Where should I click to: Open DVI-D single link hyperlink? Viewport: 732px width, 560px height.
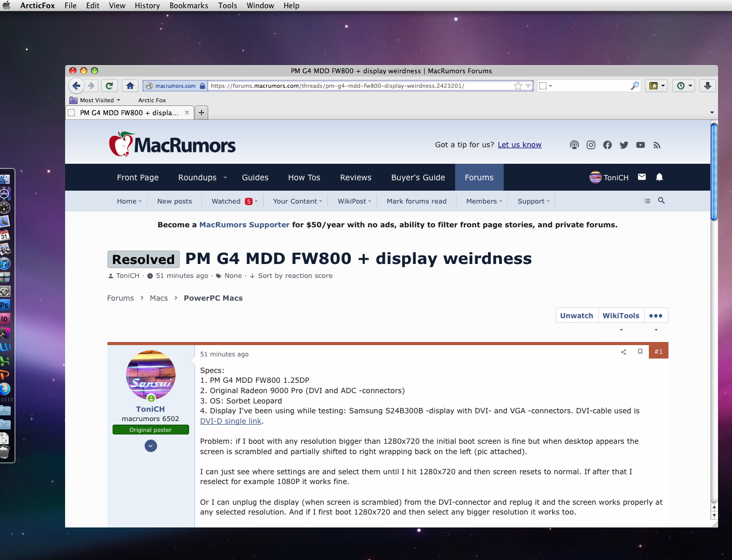[231, 421]
